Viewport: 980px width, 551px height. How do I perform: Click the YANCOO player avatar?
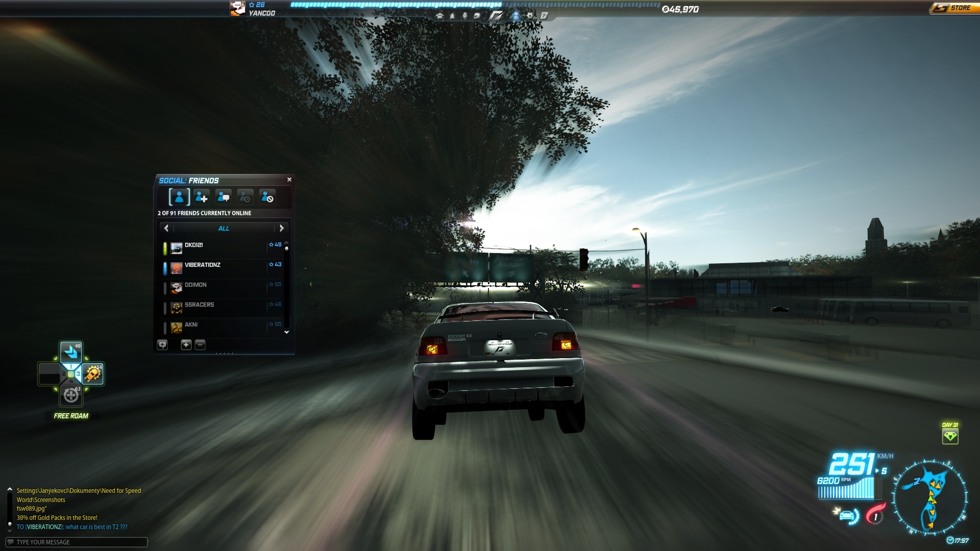click(238, 9)
